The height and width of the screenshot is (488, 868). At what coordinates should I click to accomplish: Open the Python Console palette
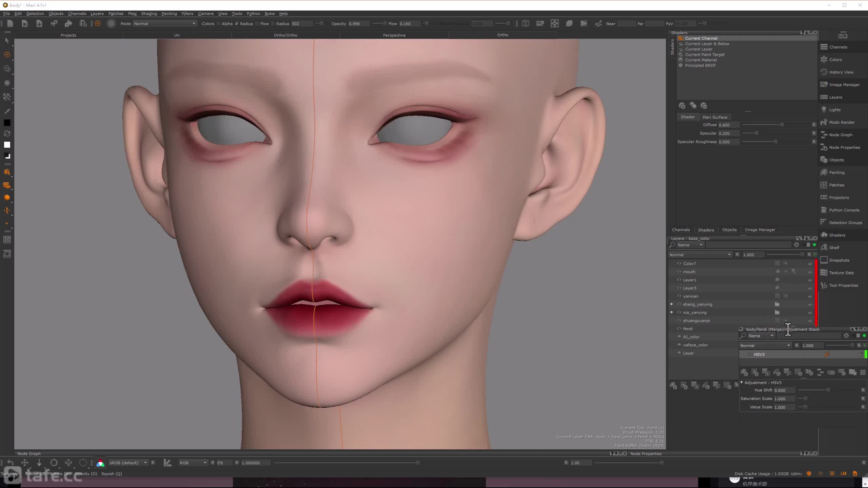pyautogui.click(x=840, y=210)
